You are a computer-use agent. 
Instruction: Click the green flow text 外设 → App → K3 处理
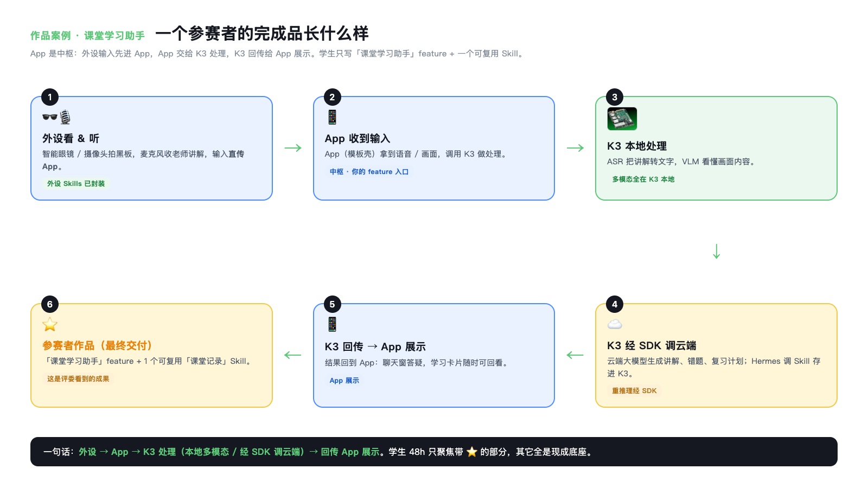click(229, 452)
